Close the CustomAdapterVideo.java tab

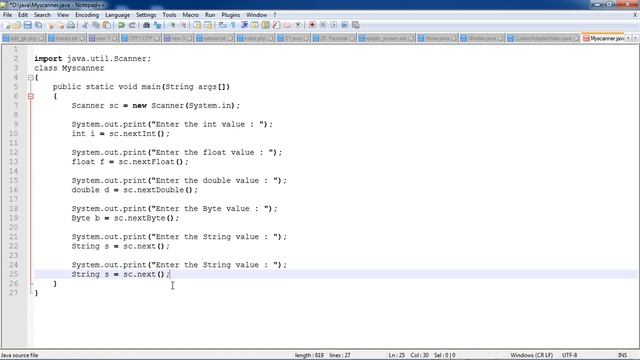[x=576, y=38]
